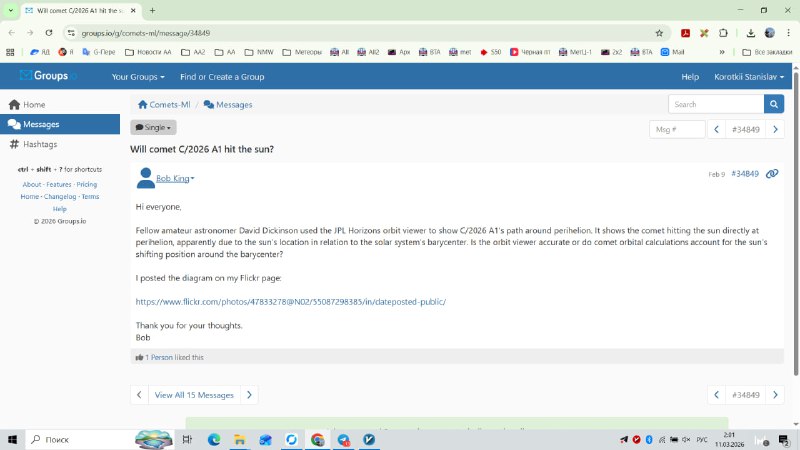
Task: Open the Comets-Ml breadcrumb link
Action: (x=164, y=105)
